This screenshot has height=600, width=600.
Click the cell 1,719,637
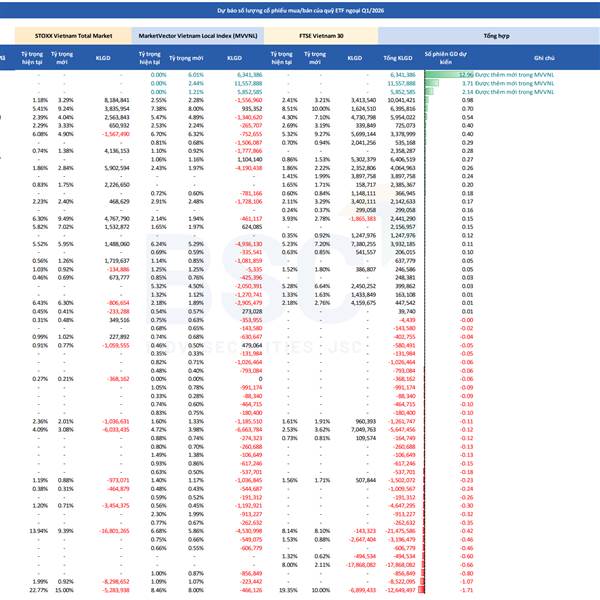pyautogui.click(x=117, y=261)
